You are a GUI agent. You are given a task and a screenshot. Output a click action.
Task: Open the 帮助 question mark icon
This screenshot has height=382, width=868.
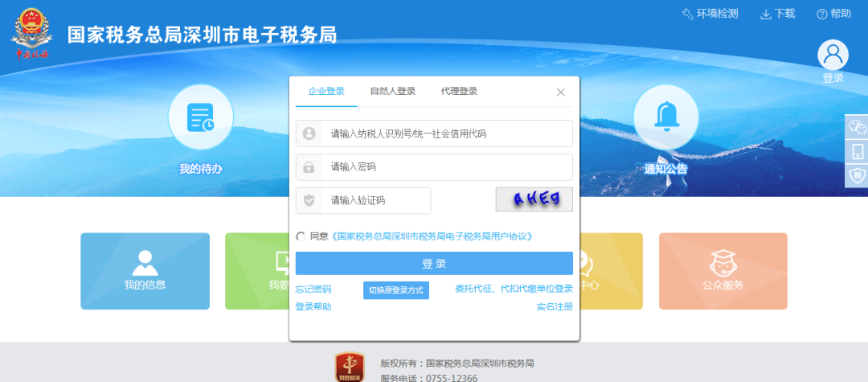pyautogui.click(x=822, y=14)
